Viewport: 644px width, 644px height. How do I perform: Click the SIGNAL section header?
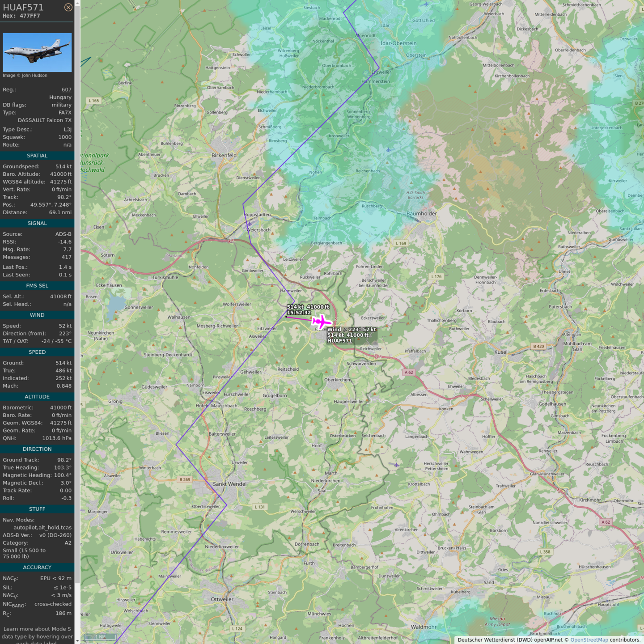coord(37,223)
